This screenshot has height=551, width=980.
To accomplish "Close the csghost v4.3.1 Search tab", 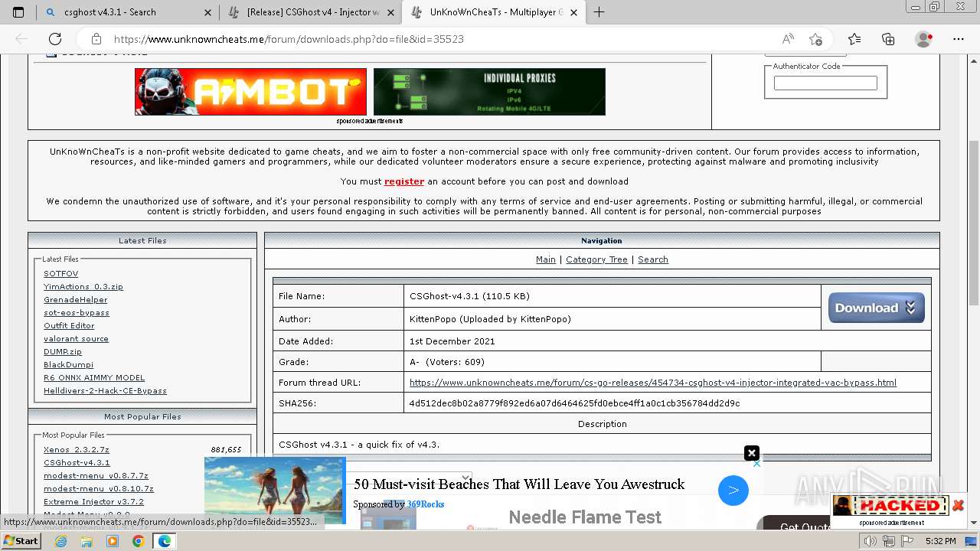I will 207,12.
